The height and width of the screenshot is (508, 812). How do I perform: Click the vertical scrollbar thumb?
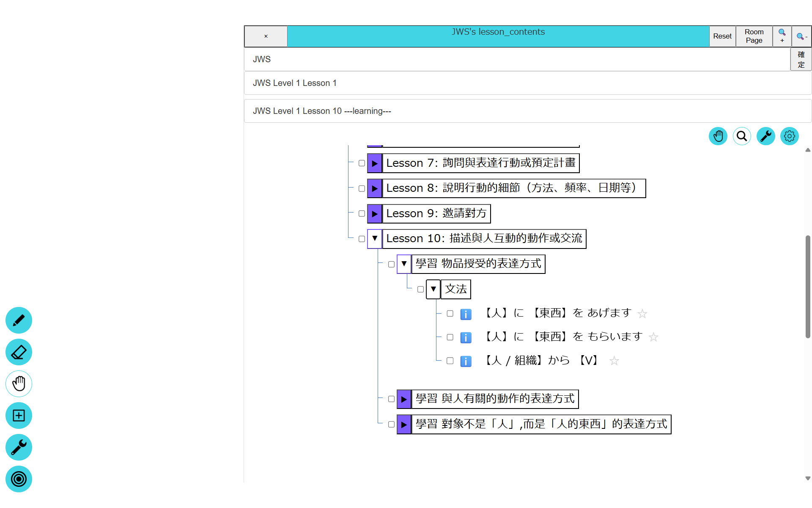[x=808, y=287]
